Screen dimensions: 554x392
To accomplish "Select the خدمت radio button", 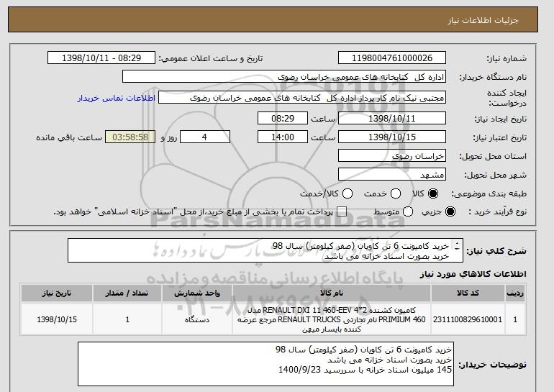I will (x=396, y=193).
